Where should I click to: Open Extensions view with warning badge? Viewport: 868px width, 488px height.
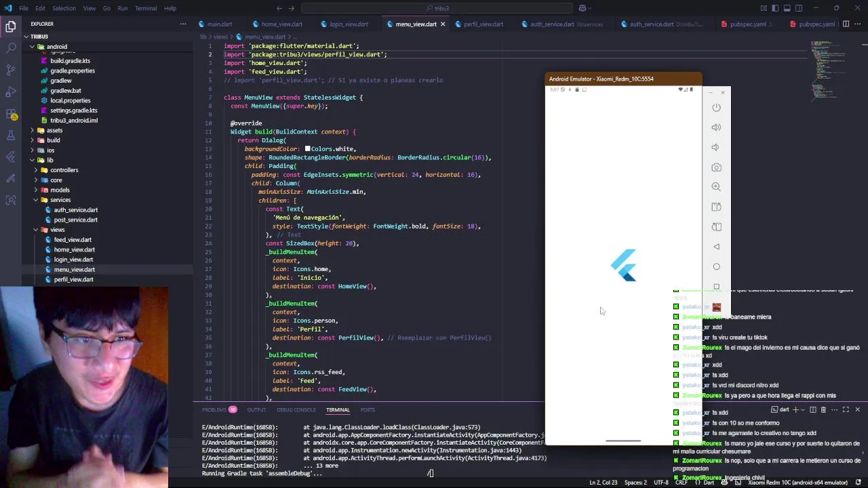tap(11, 113)
